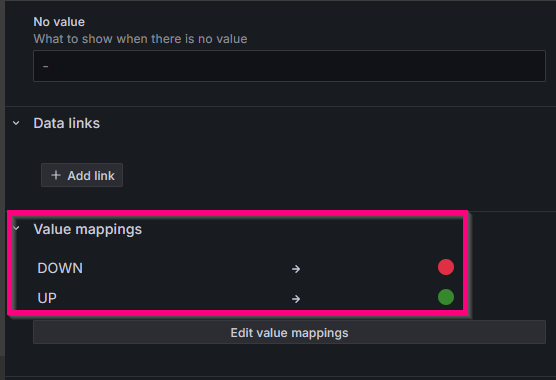Click the plus icon in Add link
Screen dimensions: 556x380
(56, 175)
